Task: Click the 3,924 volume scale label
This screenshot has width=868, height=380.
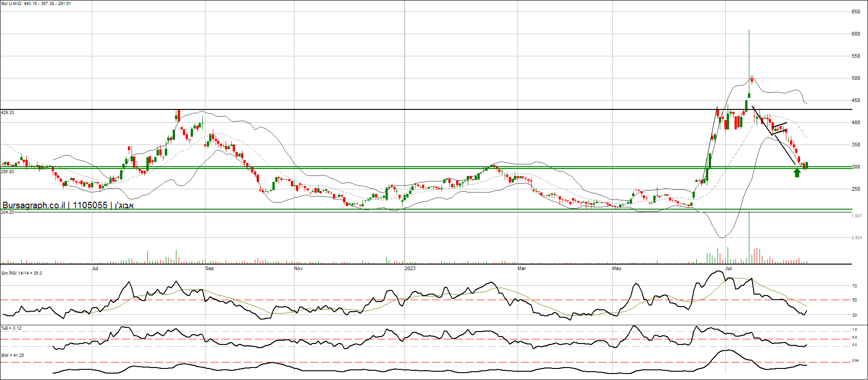Action: point(856,238)
